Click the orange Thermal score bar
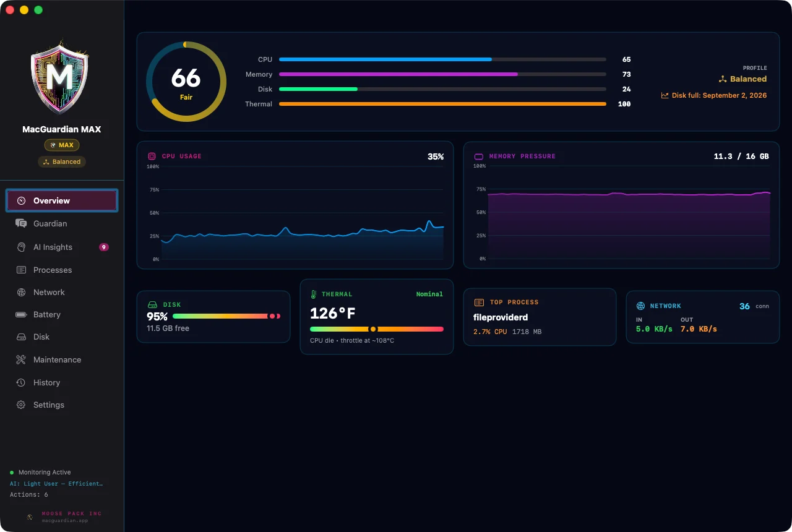The image size is (792, 532). coord(442,104)
